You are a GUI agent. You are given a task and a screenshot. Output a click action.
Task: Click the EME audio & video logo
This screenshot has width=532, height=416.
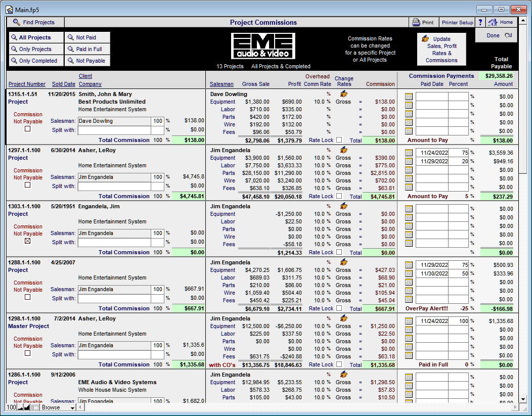tap(263, 46)
